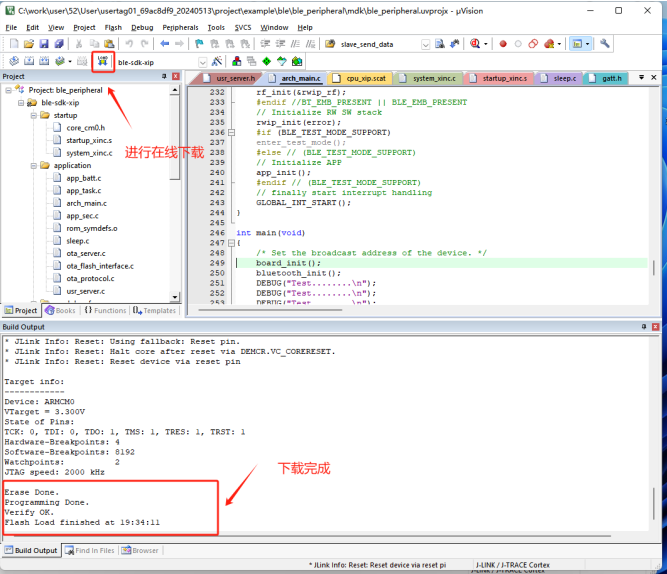The height and width of the screenshot is (574, 667).
Task: Close the Build Output panel
Action: pyautogui.click(x=655, y=327)
